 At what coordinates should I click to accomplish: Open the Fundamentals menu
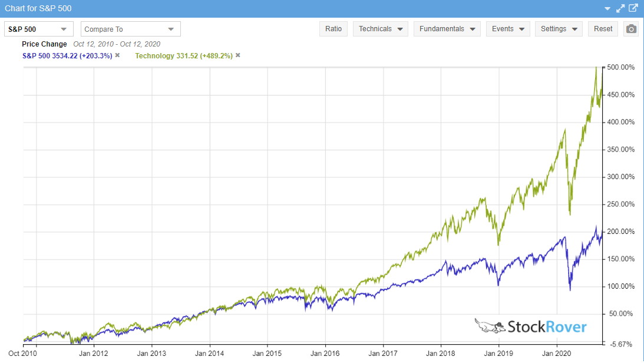pyautogui.click(x=447, y=28)
